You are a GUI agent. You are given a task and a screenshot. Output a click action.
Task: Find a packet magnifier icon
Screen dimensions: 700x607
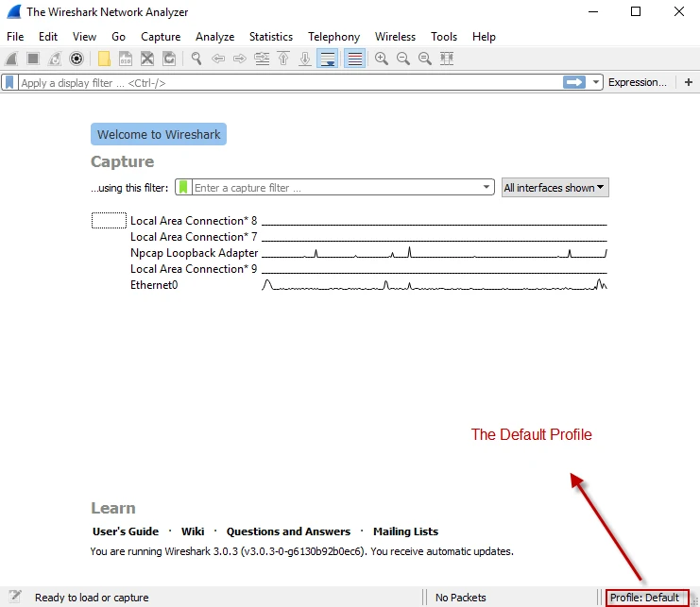(196, 59)
